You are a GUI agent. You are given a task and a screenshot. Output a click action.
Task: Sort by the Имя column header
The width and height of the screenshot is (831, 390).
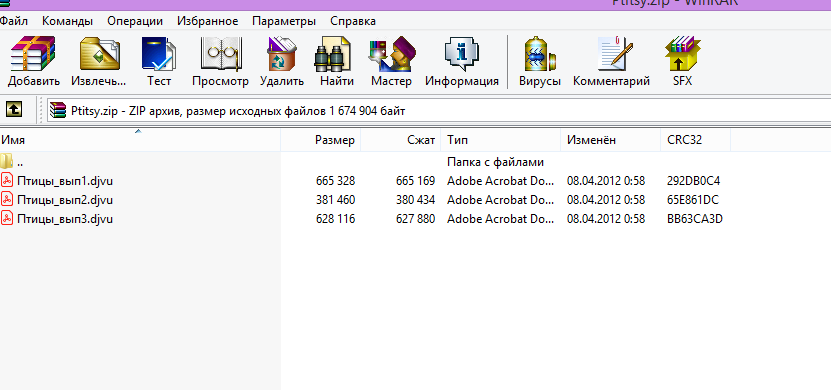[140, 140]
